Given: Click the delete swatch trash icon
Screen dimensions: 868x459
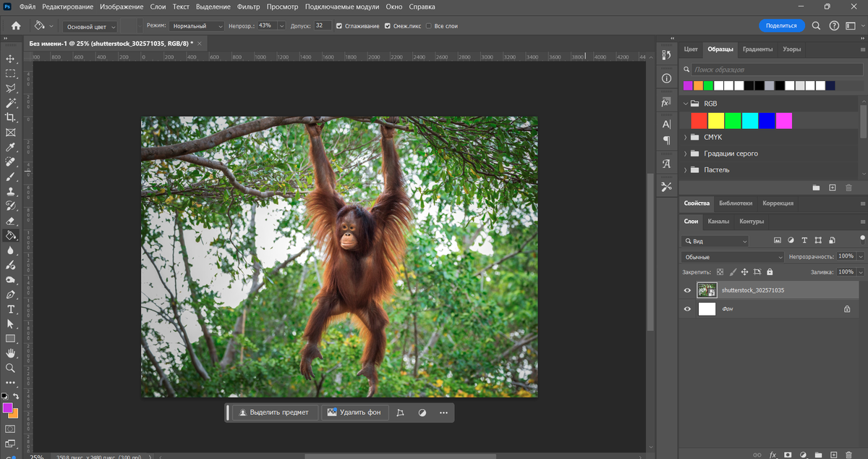Looking at the screenshot, I should 848,187.
